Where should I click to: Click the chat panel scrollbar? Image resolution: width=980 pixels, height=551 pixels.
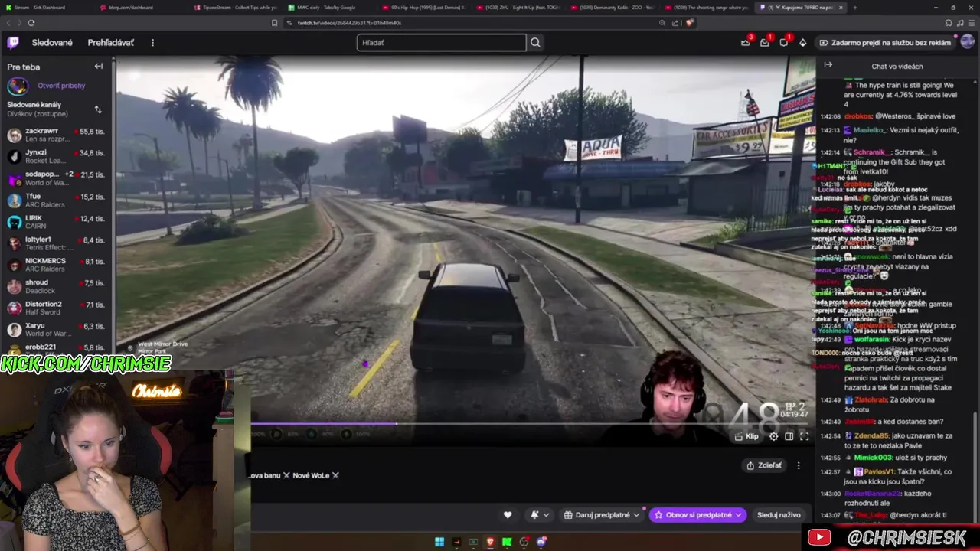pos(975,468)
